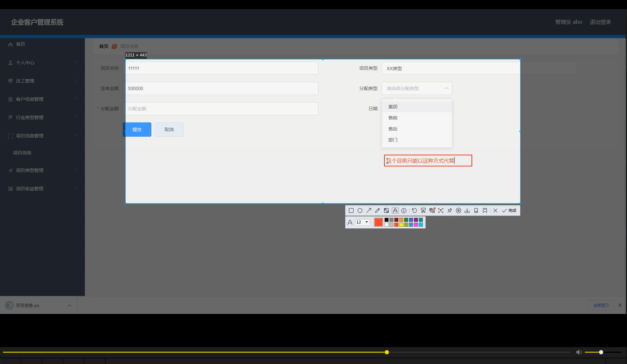Click the 项目名称 field containing 11111
Screen dimensions: 627x364
coord(221,68)
